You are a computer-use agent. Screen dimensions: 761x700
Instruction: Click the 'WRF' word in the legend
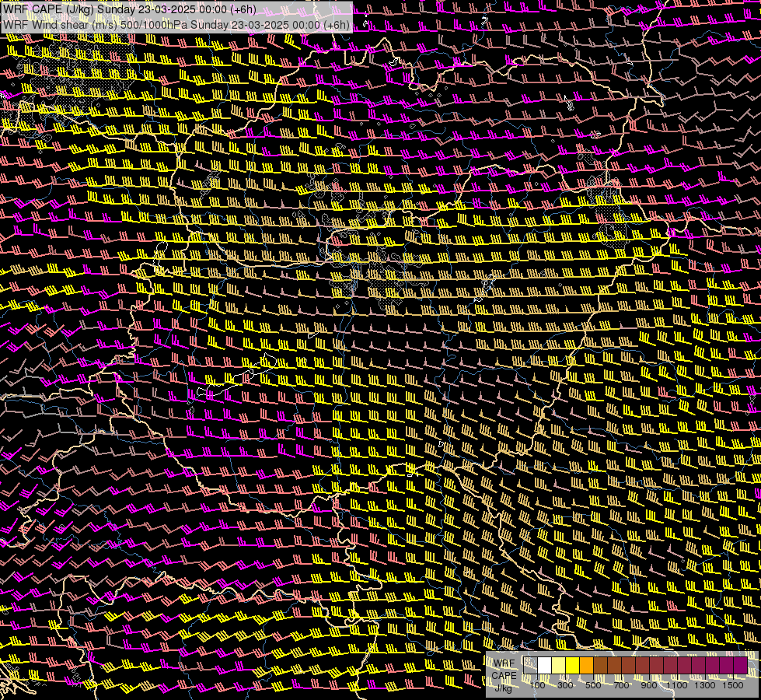click(x=504, y=663)
